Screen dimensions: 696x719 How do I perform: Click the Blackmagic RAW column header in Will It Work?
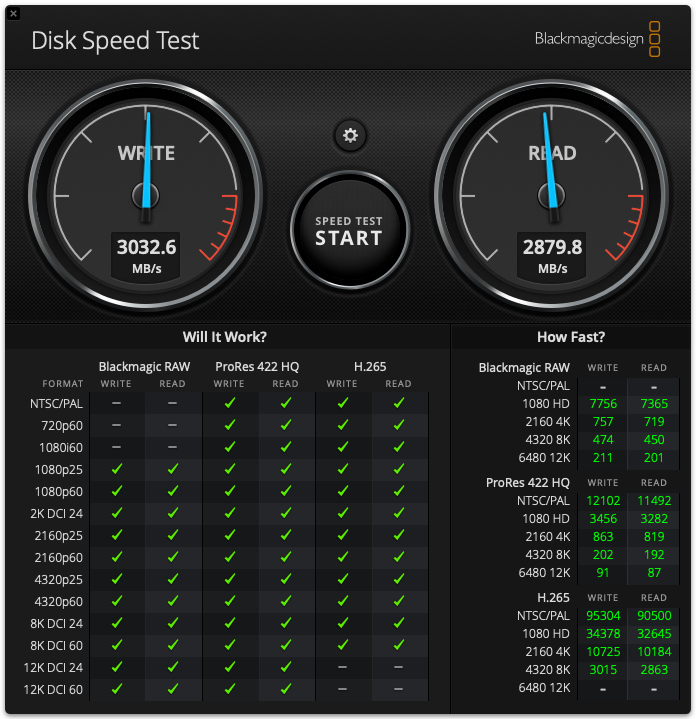[144, 367]
